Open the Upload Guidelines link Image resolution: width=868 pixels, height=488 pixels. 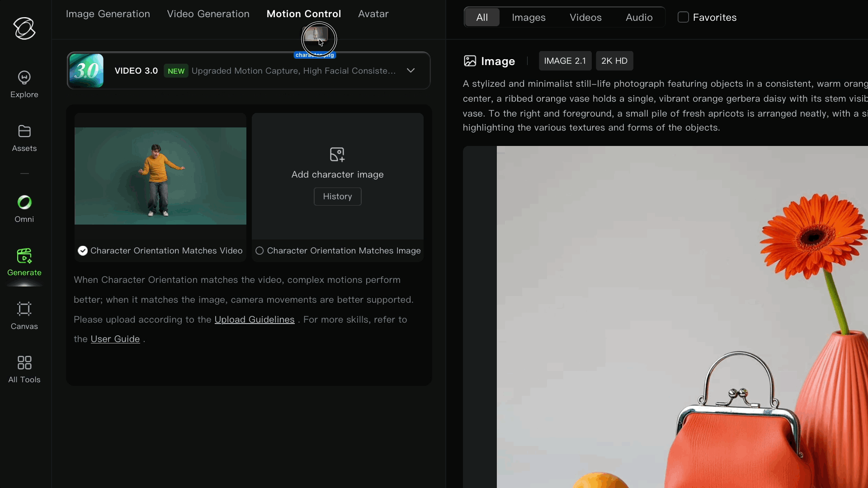[254, 319]
